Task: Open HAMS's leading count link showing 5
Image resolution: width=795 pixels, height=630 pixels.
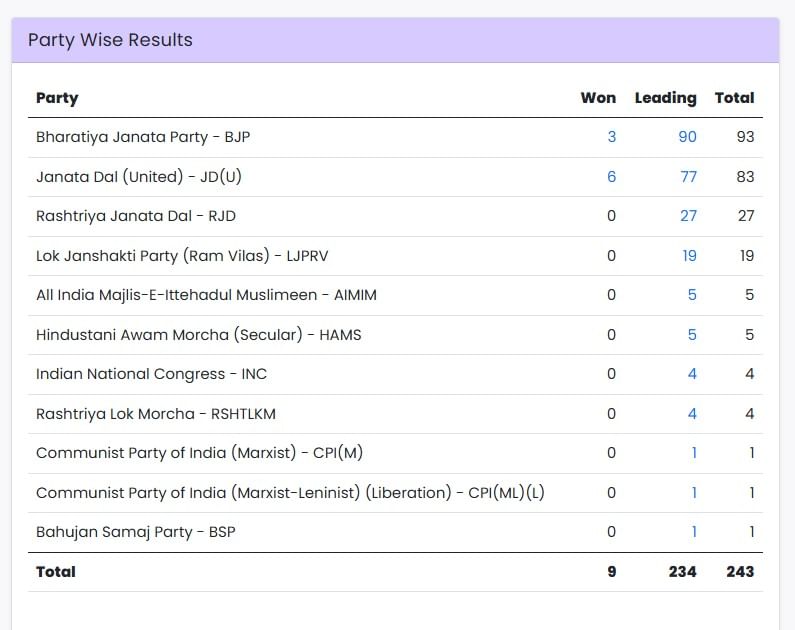Action: 692,335
